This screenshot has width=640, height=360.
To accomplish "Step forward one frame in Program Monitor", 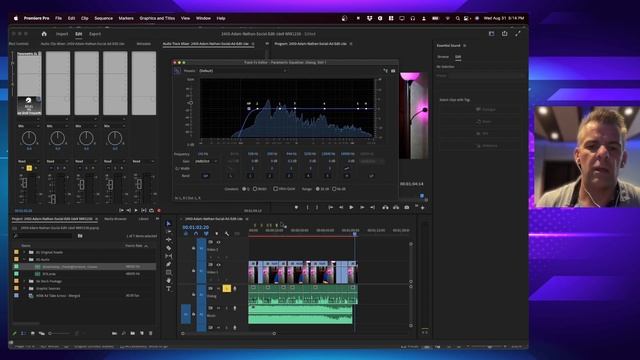I will pyautogui.click(x=362, y=207).
